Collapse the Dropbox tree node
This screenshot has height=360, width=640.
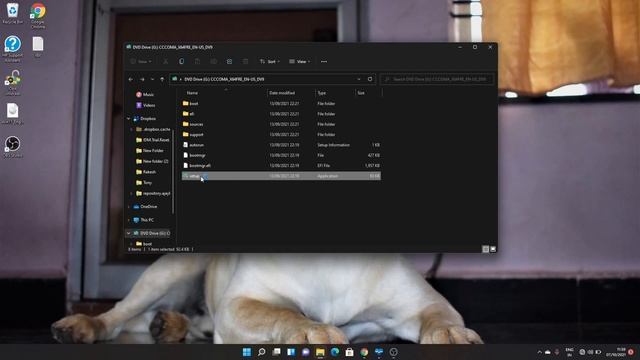(129, 119)
